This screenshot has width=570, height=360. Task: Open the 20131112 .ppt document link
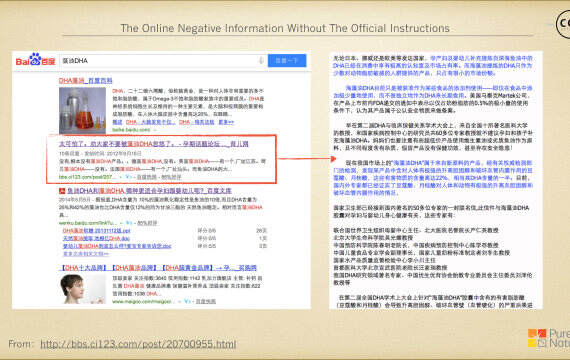tap(96, 231)
